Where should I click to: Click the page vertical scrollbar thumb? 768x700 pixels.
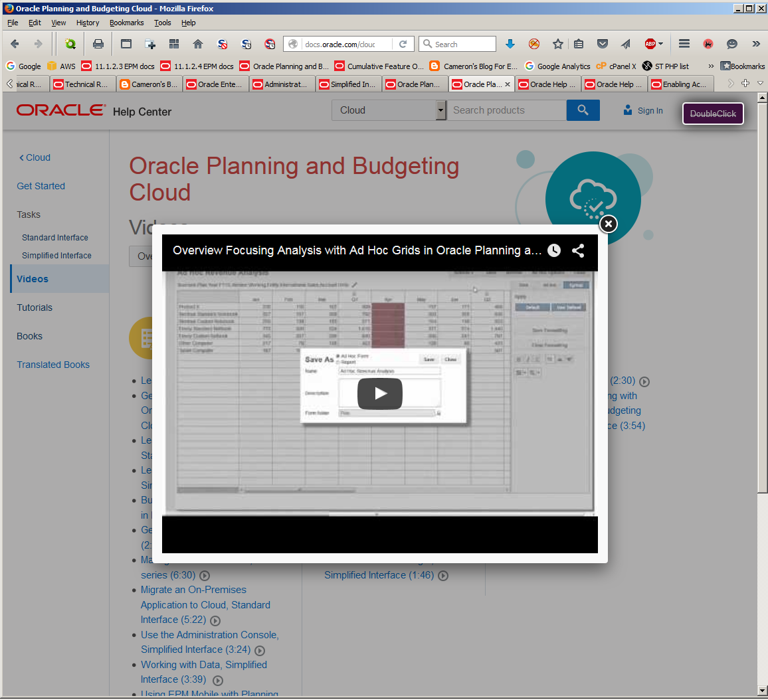(x=762, y=297)
